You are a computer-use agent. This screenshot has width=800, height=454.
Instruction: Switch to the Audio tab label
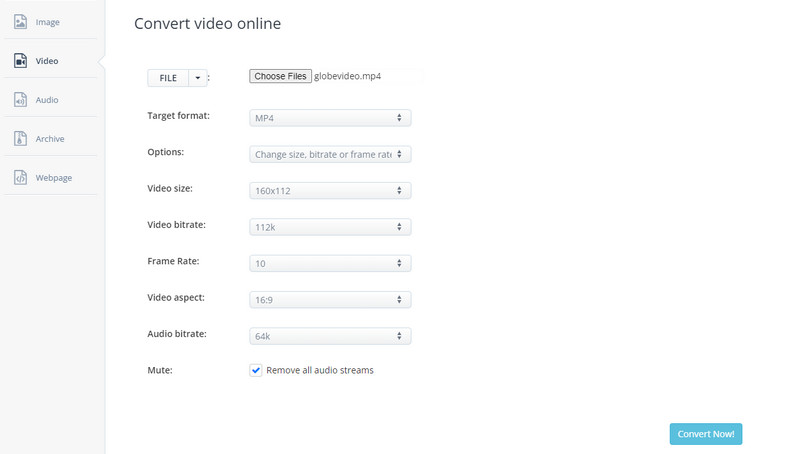[x=47, y=100]
